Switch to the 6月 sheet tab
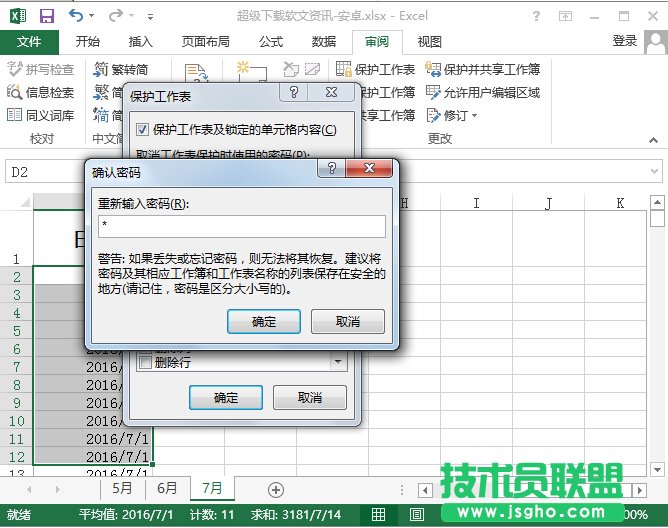 [x=168, y=489]
